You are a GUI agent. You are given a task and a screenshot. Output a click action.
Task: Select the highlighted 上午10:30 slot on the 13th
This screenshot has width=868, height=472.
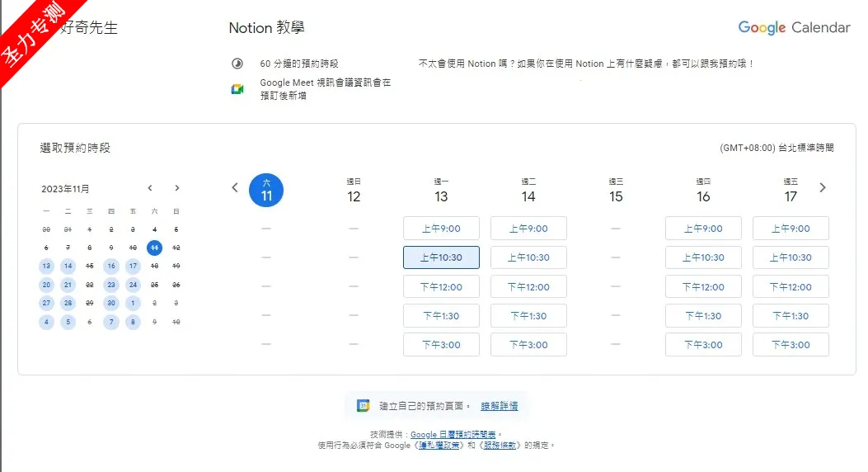441,257
